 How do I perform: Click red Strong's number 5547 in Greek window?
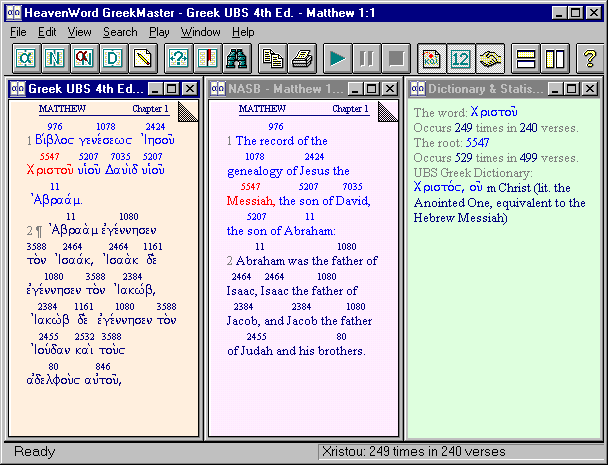50,157
